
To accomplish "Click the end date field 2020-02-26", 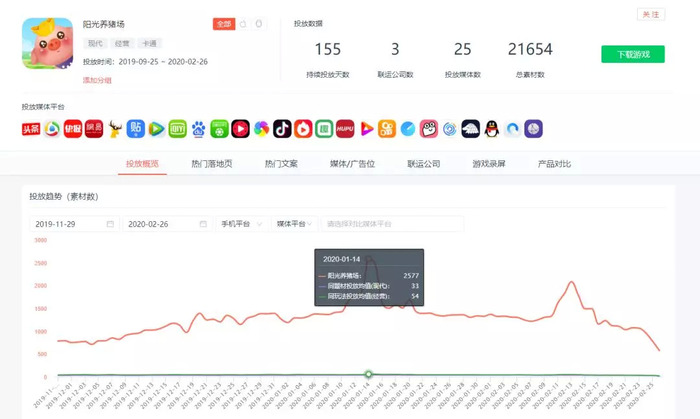I will [167, 224].
